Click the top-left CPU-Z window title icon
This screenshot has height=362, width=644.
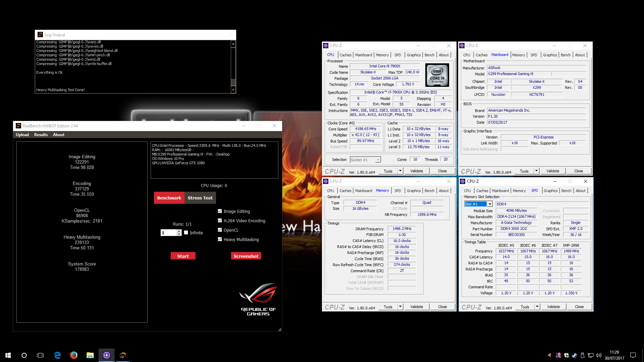(326, 46)
